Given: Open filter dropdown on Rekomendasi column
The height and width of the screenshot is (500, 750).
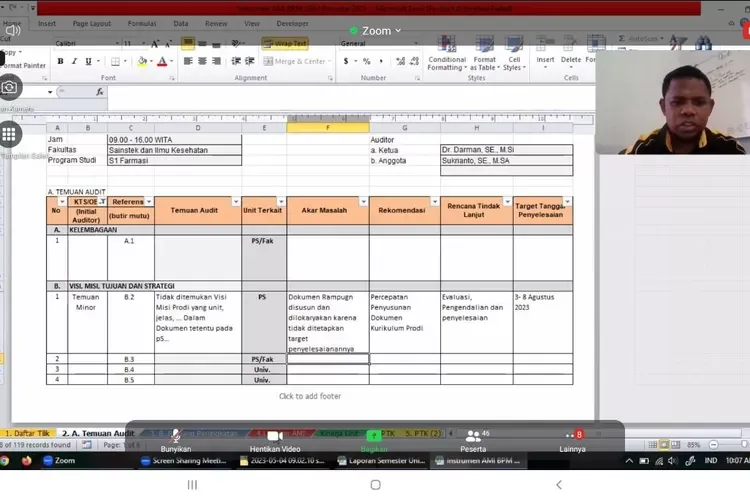Looking at the screenshot, I should click(x=435, y=202).
